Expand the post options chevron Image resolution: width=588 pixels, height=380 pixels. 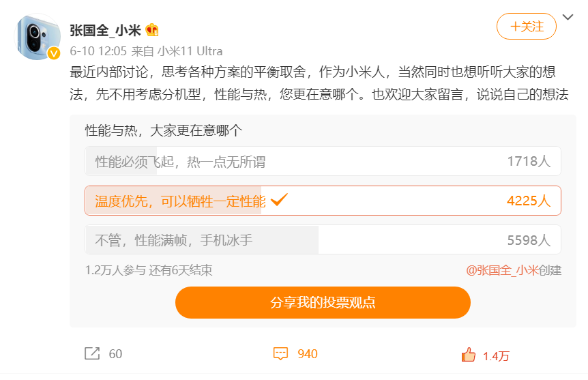point(568,16)
